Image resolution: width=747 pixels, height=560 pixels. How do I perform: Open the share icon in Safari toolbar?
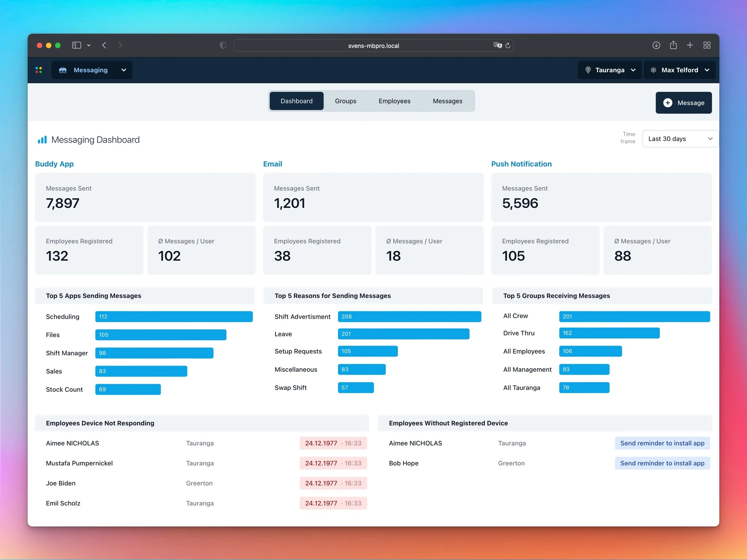pyautogui.click(x=673, y=45)
